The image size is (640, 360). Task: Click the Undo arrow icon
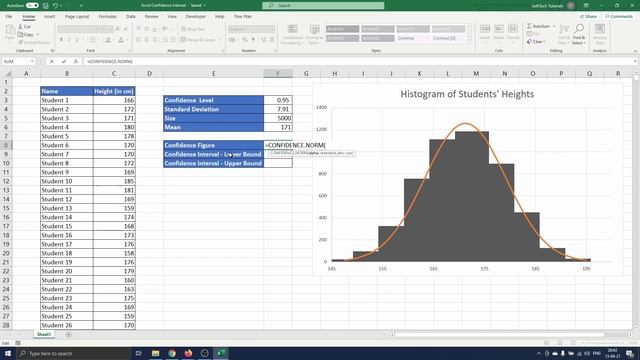55,6
